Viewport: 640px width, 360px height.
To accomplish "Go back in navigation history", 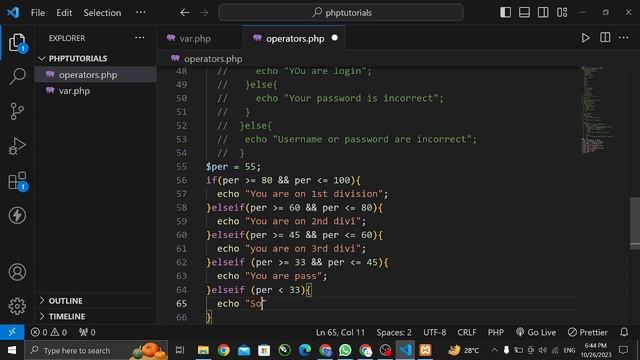I will click(x=184, y=13).
